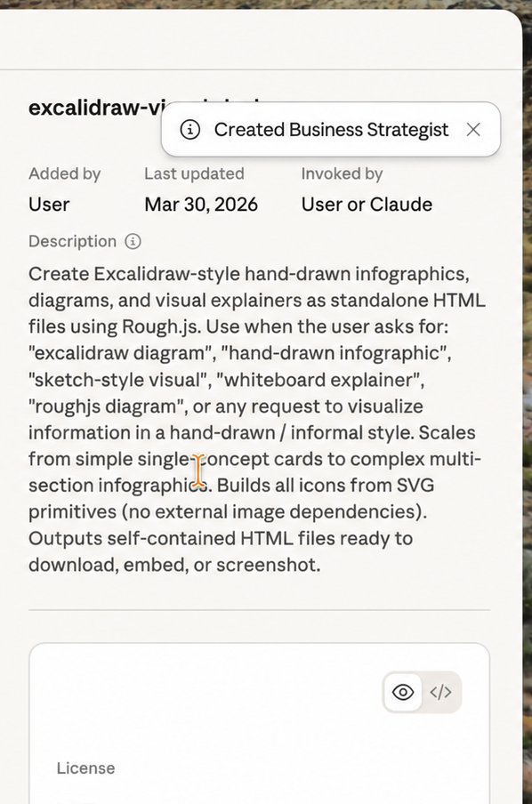Switch to the code view icon
This screenshot has width=532, height=804.
[x=440, y=692]
